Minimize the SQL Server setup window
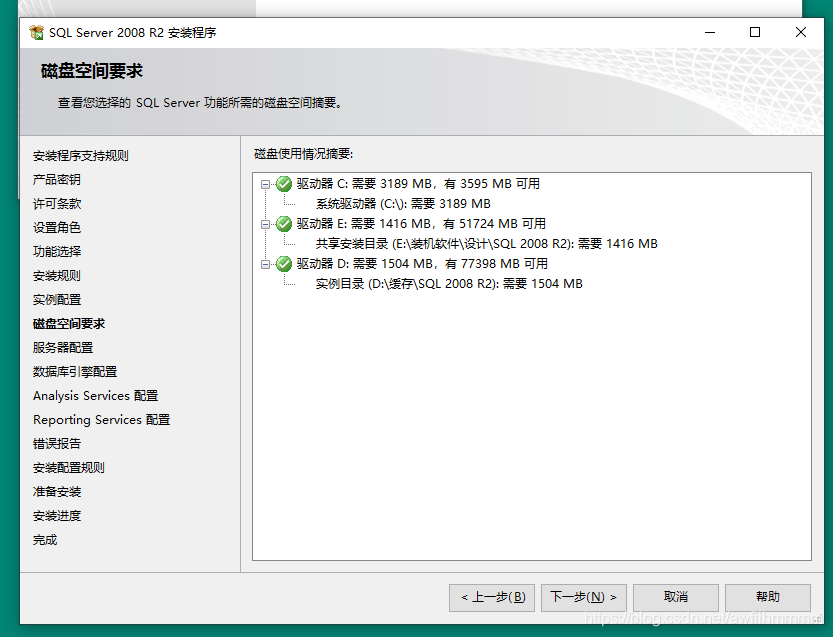The image size is (833, 637). (710, 32)
